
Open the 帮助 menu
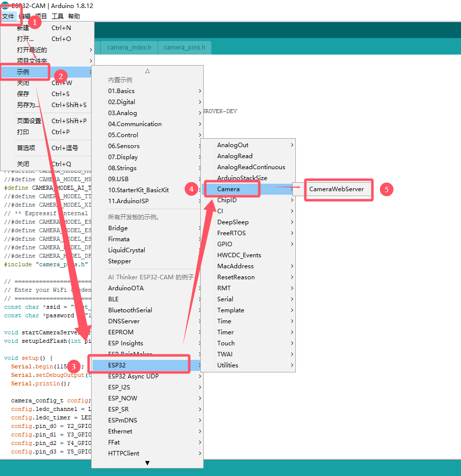tap(74, 17)
